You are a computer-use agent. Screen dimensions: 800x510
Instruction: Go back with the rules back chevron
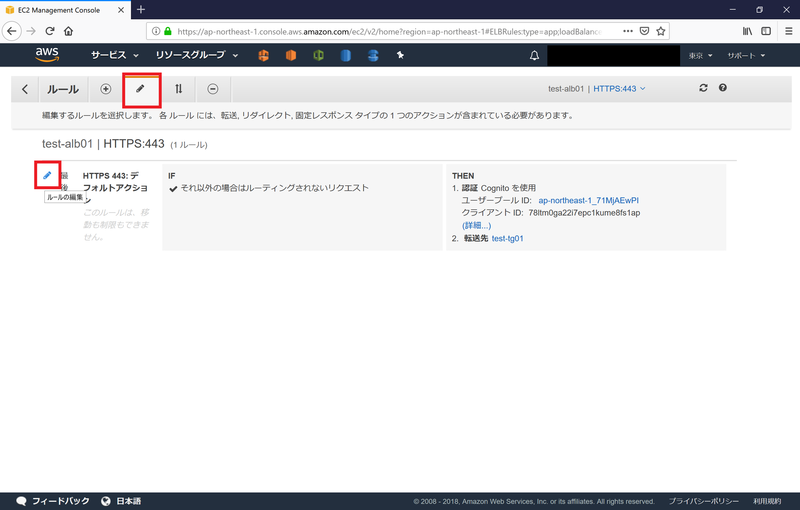[x=24, y=89]
